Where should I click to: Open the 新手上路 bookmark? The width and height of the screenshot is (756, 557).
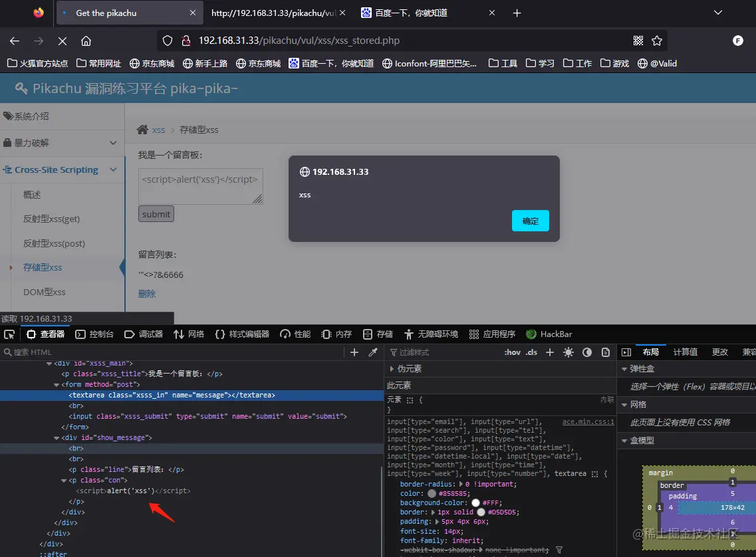coord(205,64)
